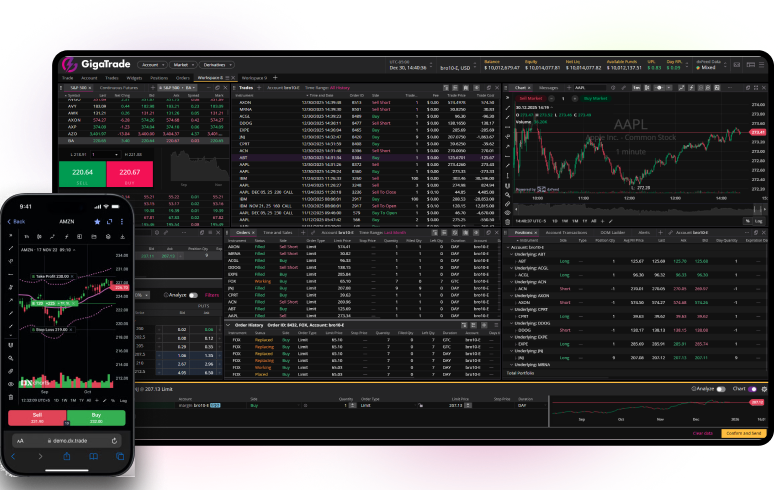Collapse the Underlying: ABT group
This screenshot has width=779, height=490.
(511, 254)
